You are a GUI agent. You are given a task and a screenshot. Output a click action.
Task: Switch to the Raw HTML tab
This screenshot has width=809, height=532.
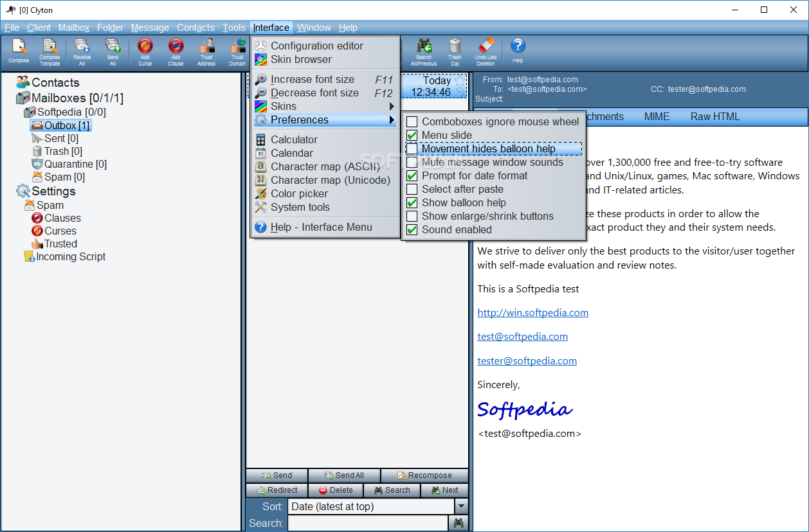[x=715, y=116]
